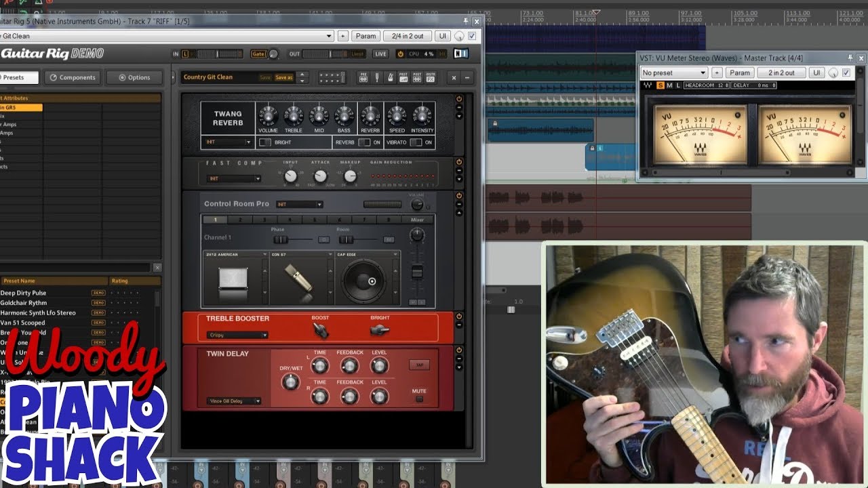The image size is (868, 488).
Task: Clear the rack with the X icon
Action: coord(454,78)
